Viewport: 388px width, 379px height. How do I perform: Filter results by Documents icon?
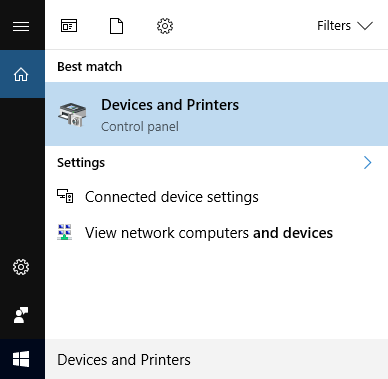pos(116,26)
